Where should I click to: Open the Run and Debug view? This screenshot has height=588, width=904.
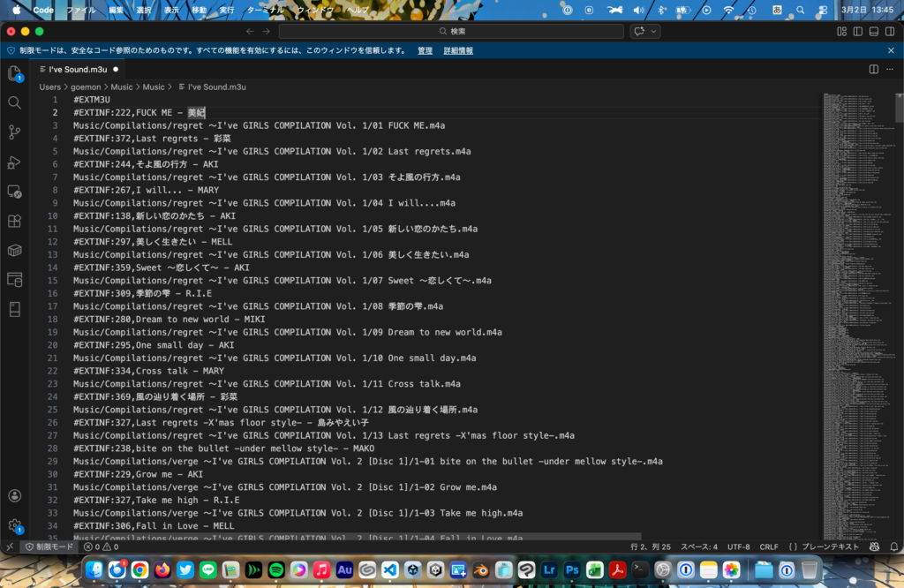pos(14,162)
